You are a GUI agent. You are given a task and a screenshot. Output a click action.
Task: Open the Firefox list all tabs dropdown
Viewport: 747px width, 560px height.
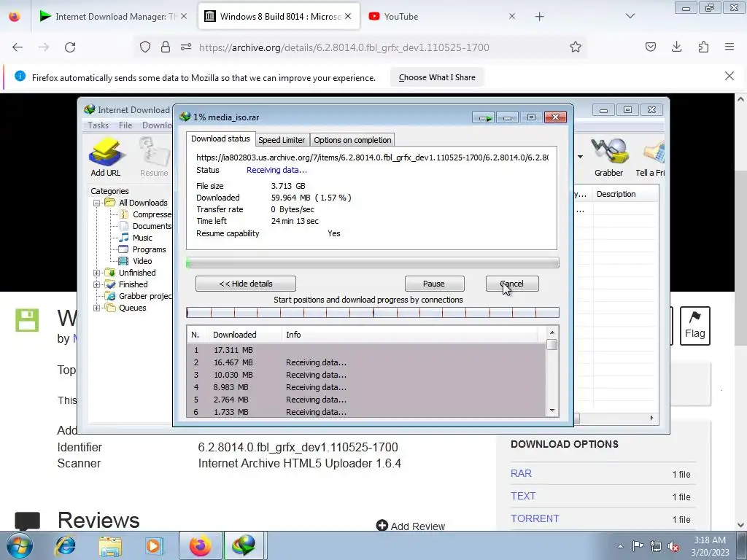coord(630,16)
